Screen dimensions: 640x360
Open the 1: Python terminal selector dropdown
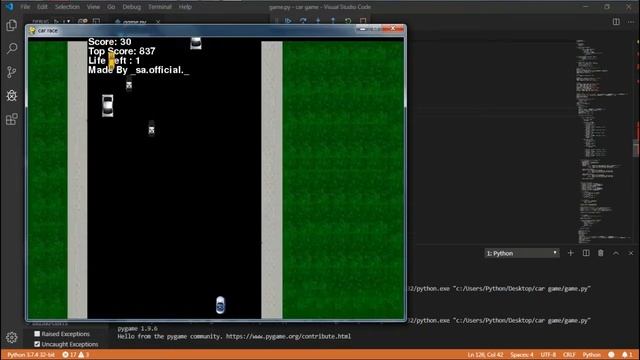(x=522, y=253)
